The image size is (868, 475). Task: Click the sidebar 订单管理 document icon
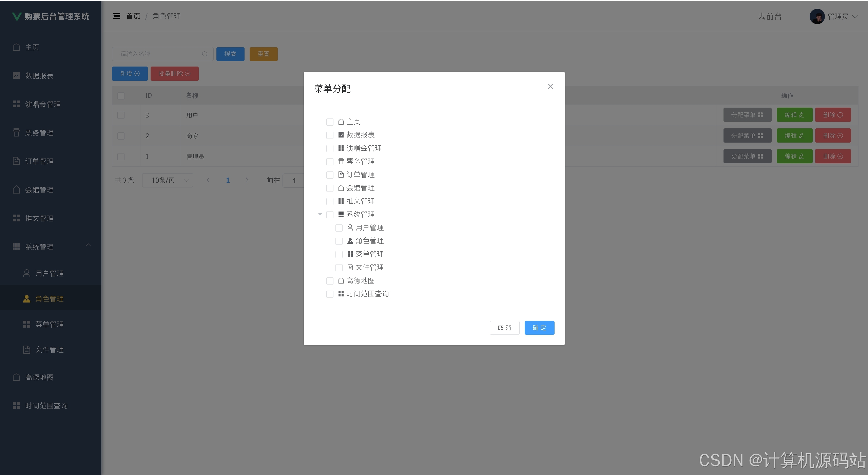click(x=16, y=161)
